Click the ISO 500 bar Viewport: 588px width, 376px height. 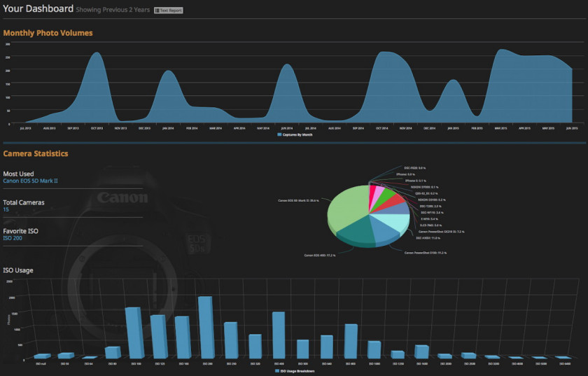click(x=302, y=349)
